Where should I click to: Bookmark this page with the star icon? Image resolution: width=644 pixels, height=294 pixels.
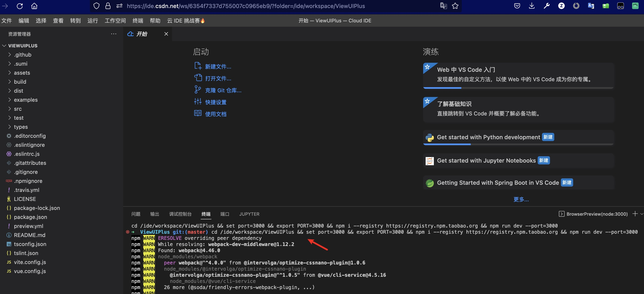[x=455, y=6]
